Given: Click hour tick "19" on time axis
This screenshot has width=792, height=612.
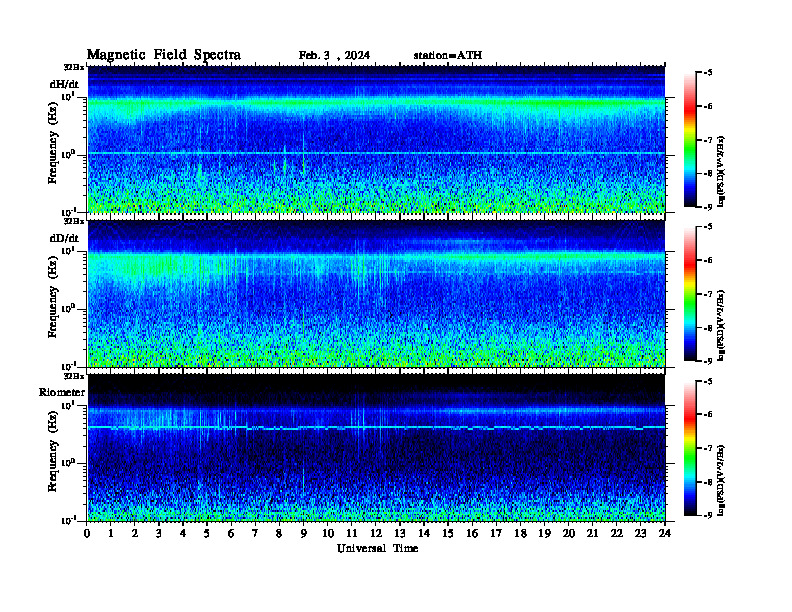Looking at the screenshot, I should coord(544,534).
